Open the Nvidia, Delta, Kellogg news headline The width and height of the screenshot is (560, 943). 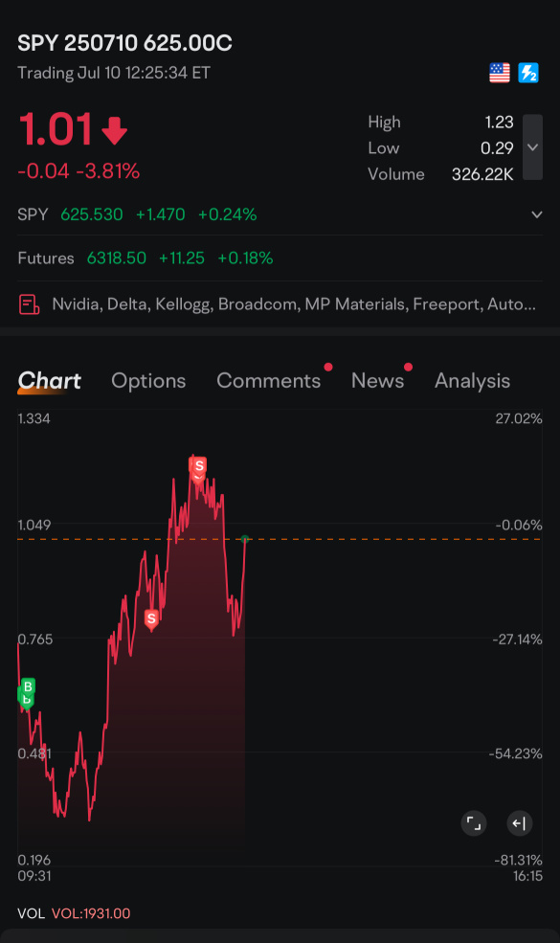(x=294, y=304)
